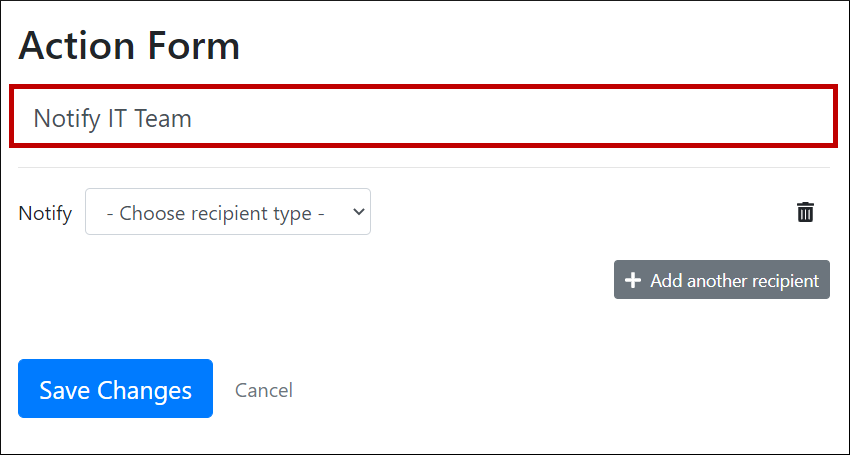Cancel the action form
This screenshot has height=455, width=850.
pyautogui.click(x=264, y=390)
